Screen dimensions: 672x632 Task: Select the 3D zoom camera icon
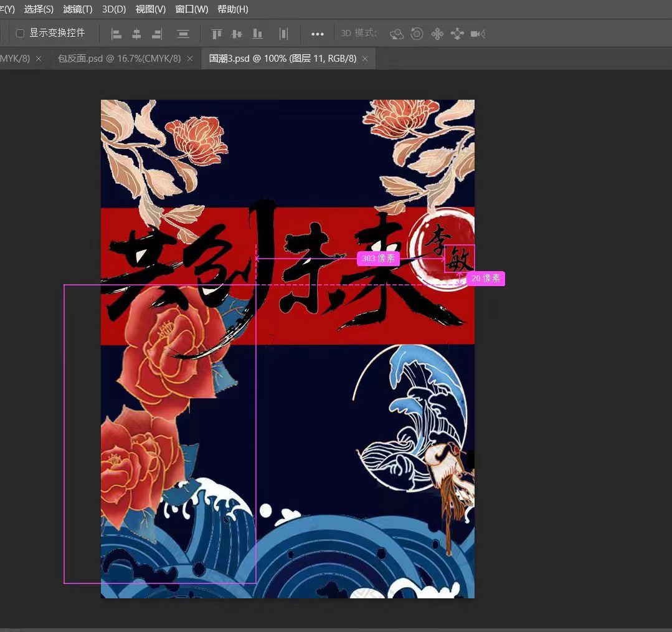tap(478, 34)
